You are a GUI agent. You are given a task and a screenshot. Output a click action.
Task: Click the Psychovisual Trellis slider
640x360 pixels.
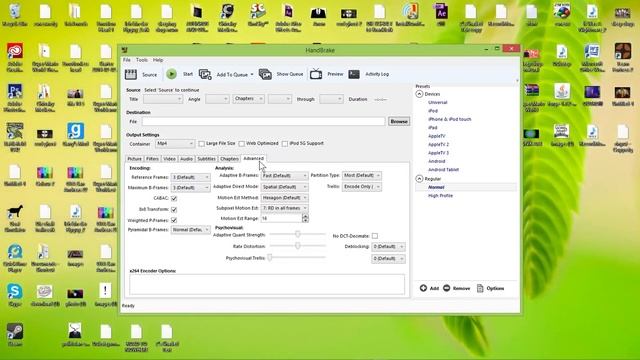point(298,257)
